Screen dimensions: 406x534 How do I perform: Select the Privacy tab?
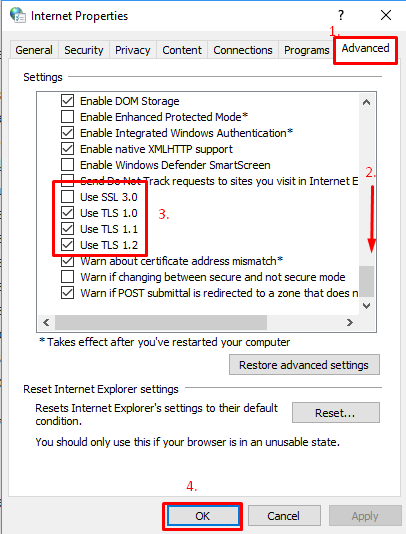click(x=132, y=50)
